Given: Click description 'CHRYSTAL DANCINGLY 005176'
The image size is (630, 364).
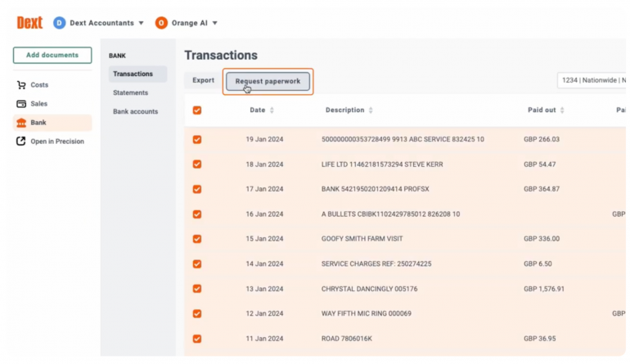Looking at the screenshot, I should click(369, 289).
